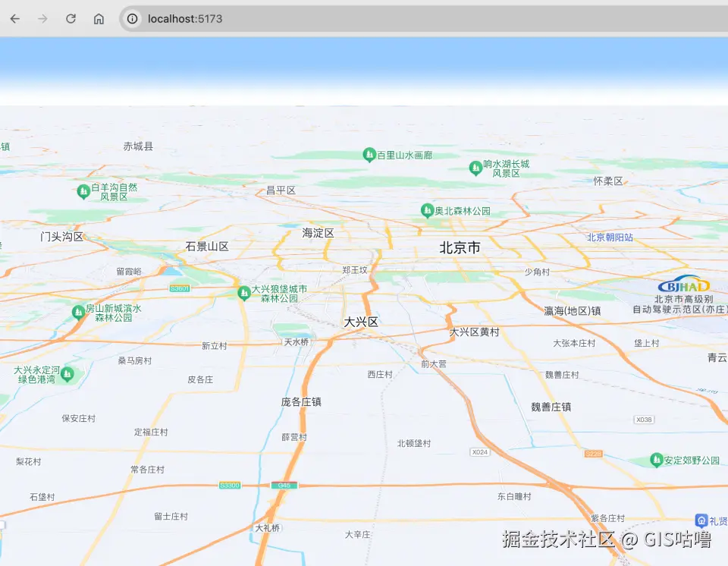Click the 郑王坟 label
The width and height of the screenshot is (728, 566).
[x=355, y=269]
